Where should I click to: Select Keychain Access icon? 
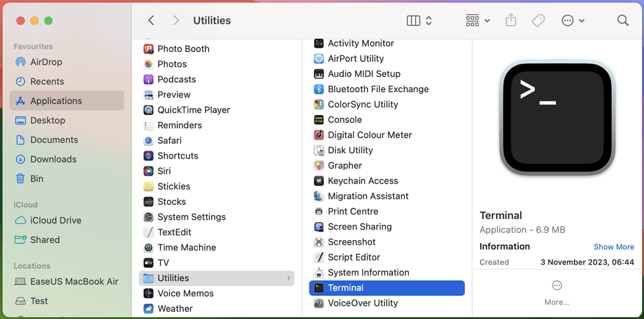click(319, 181)
